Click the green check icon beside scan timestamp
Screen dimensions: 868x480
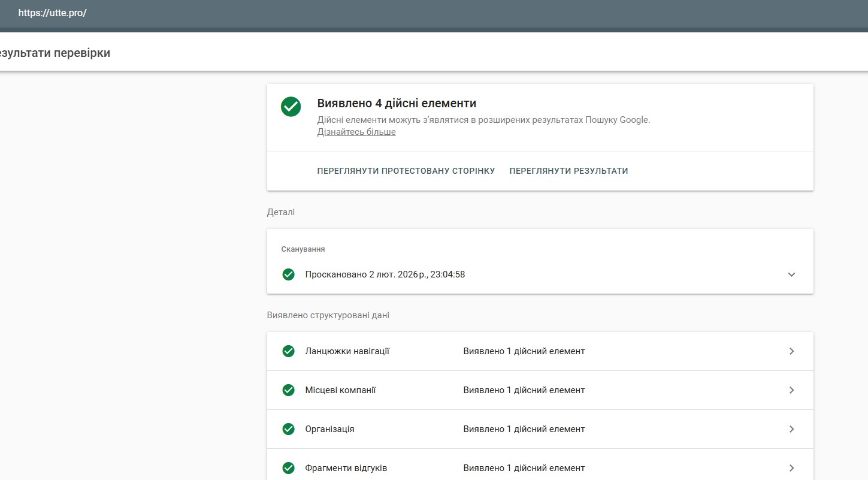pyautogui.click(x=288, y=274)
